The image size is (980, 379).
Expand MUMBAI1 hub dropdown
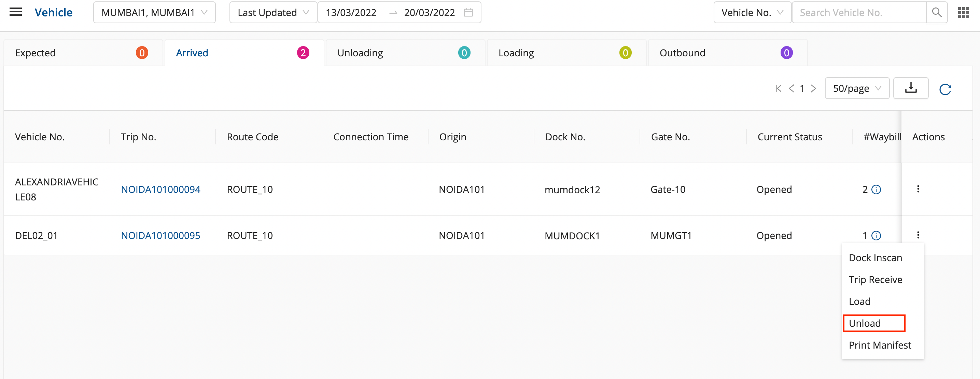click(154, 13)
